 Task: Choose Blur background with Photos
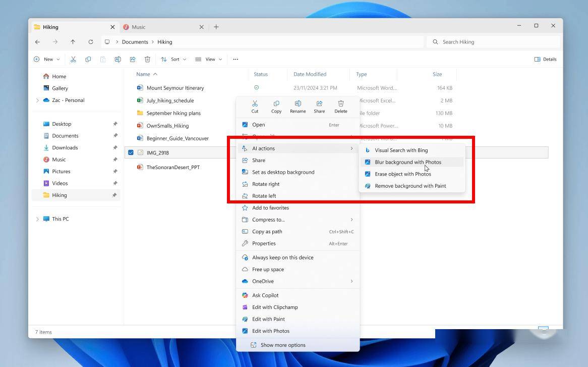[411, 162]
